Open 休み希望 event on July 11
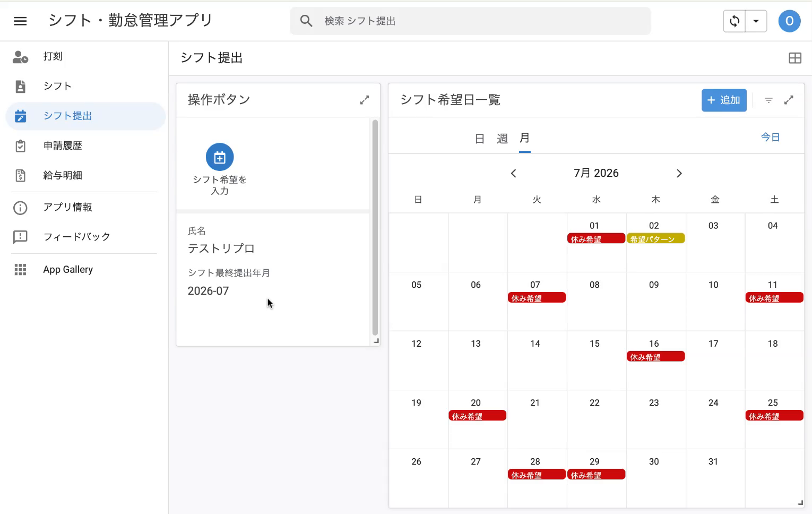The image size is (812, 514). click(x=774, y=298)
